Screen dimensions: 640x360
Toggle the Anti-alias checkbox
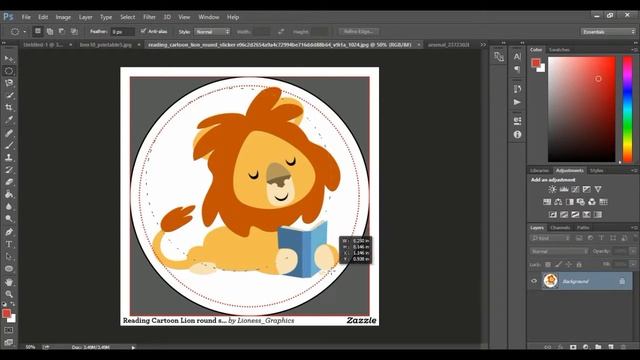pos(143,31)
